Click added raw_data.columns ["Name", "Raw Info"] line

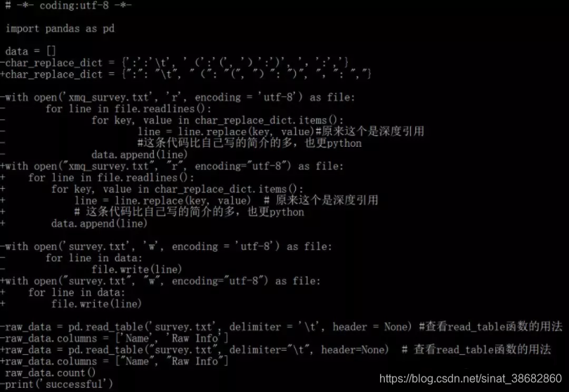(x=115, y=361)
